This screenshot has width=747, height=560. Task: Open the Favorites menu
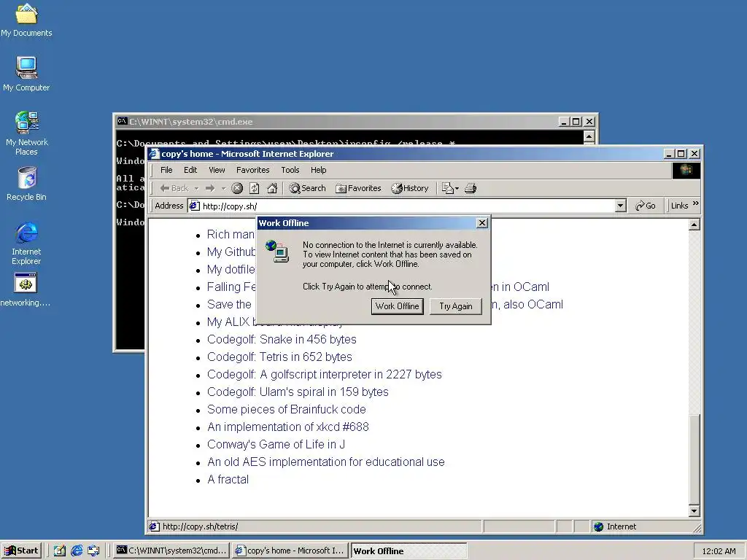tap(253, 170)
